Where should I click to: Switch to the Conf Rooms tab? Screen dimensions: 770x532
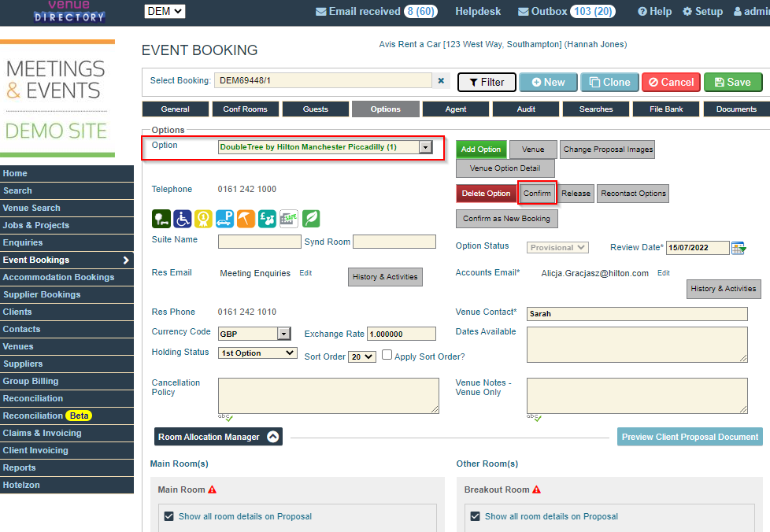(x=245, y=109)
